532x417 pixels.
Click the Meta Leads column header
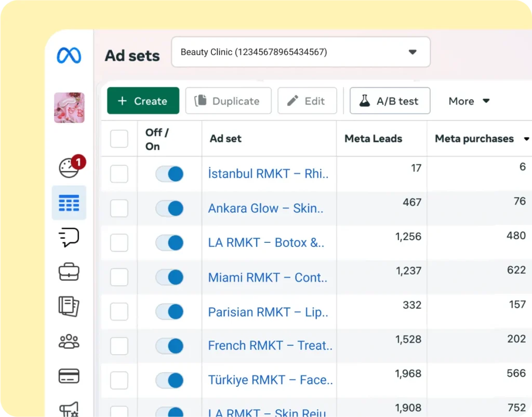[x=373, y=138]
